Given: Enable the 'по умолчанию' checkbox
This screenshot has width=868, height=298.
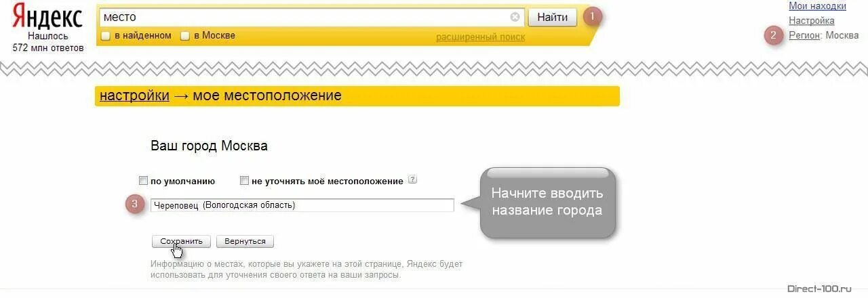Looking at the screenshot, I should coord(143,181).
